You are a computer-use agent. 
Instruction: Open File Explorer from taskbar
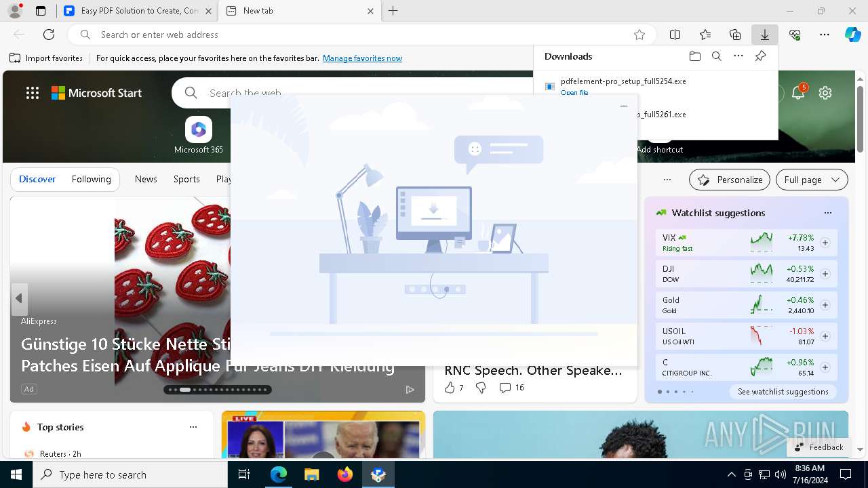(311, 474)
